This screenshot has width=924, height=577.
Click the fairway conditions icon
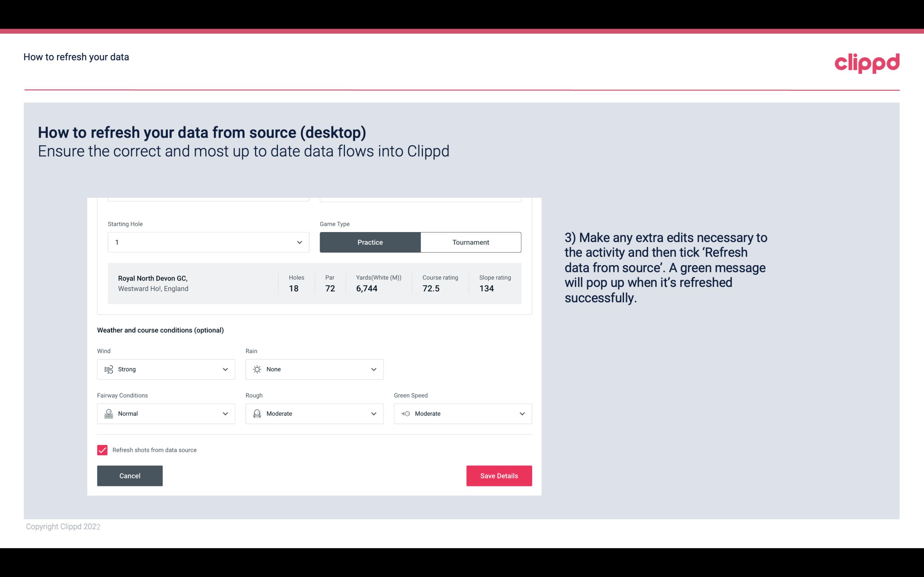coord(108,413)
